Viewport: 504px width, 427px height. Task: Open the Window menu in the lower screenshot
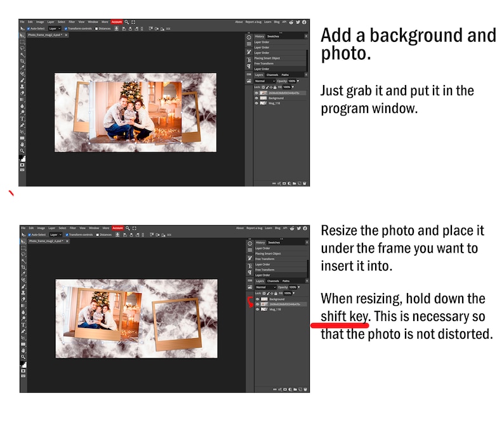click(x=94, y=228)
